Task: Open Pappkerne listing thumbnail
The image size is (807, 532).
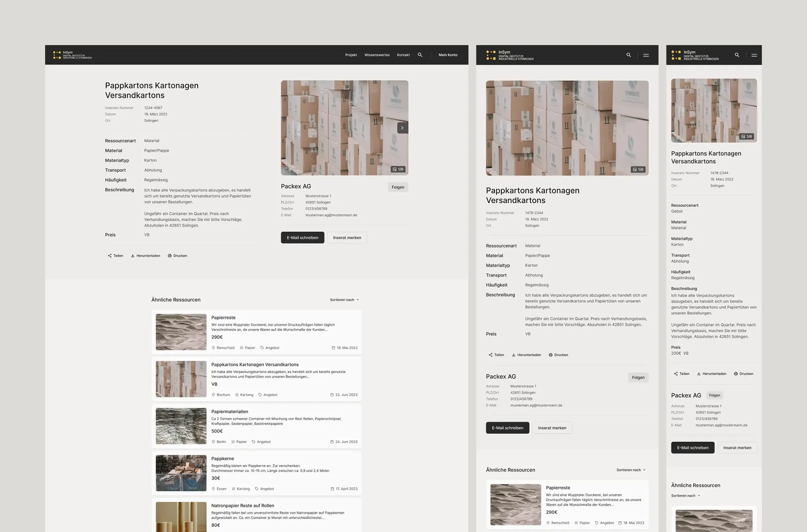Action: coord(181,473)
